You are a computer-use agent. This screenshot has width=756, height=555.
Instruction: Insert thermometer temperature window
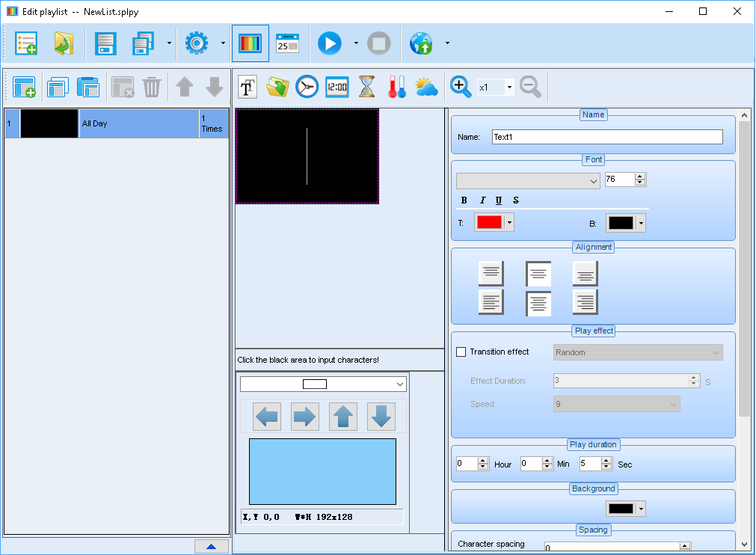(x=397, y=88)
